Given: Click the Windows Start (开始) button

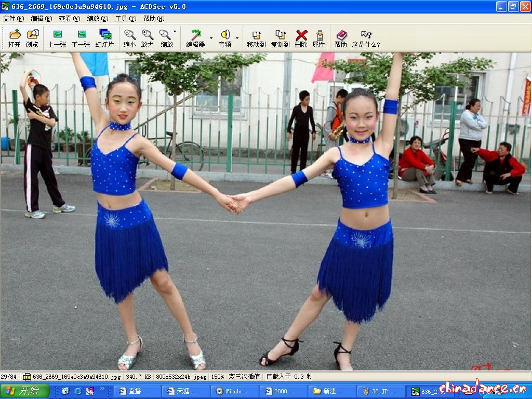Looking at the screenshot, I should [25, 391].
